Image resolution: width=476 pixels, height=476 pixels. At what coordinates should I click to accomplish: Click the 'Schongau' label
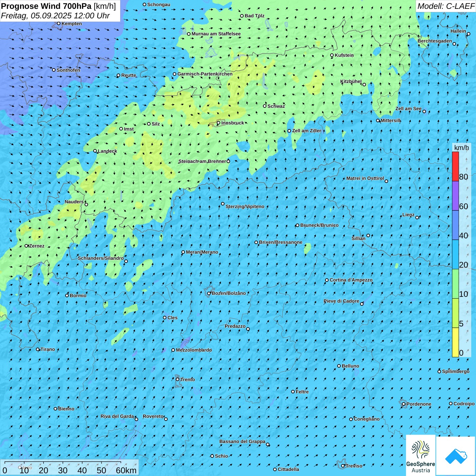tap(159, 4)
